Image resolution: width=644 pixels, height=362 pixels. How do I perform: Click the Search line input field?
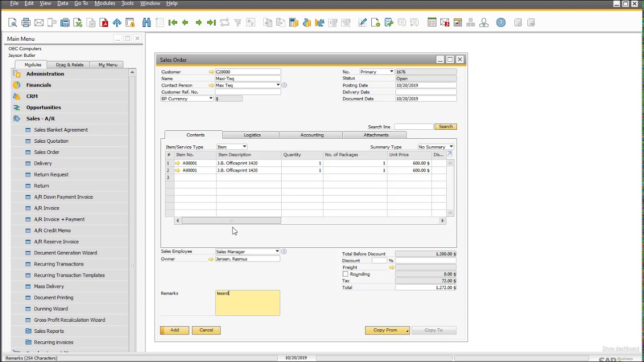[414, 127]
